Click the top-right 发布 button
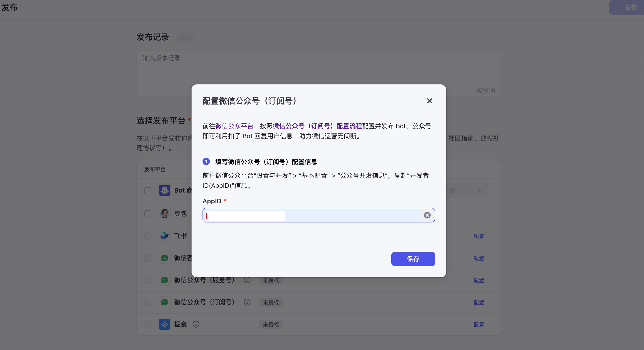The height and width of the screenshot is (350, 644). coord(630,8)
